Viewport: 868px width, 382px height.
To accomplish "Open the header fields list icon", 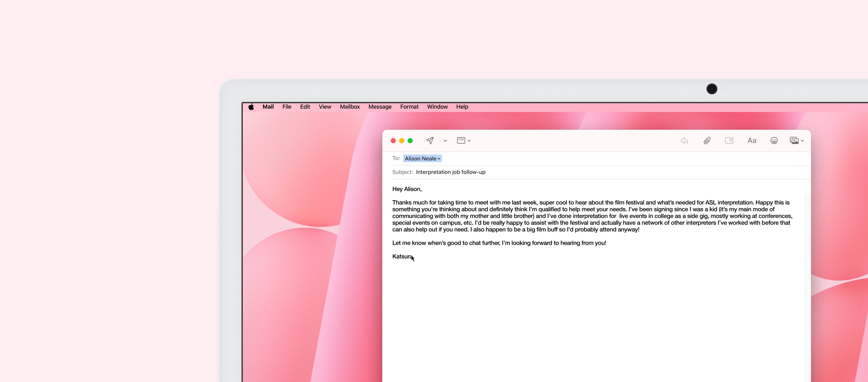I will pos(461,140).
